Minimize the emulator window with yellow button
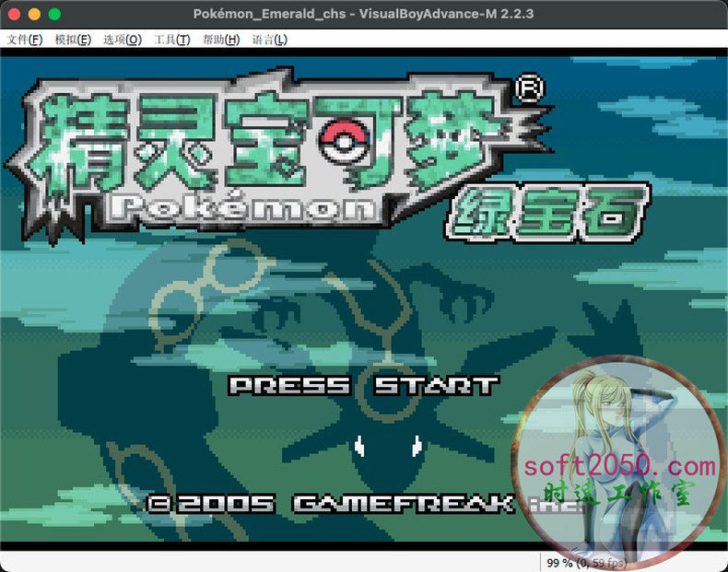 pos(34,14)
